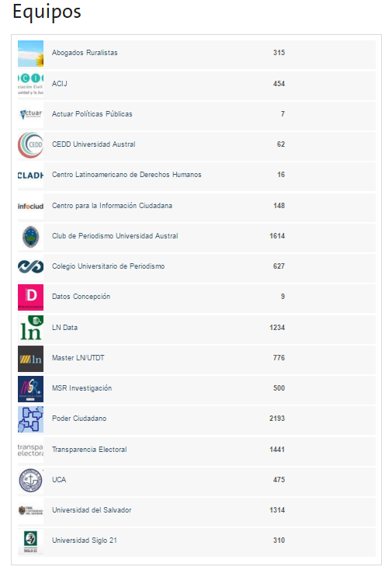Viewport: 392px width, 577px height.
Task: Open the Poder Ciudadano puzzle logo
Action: pyautogui.click(x=30, y=419)
